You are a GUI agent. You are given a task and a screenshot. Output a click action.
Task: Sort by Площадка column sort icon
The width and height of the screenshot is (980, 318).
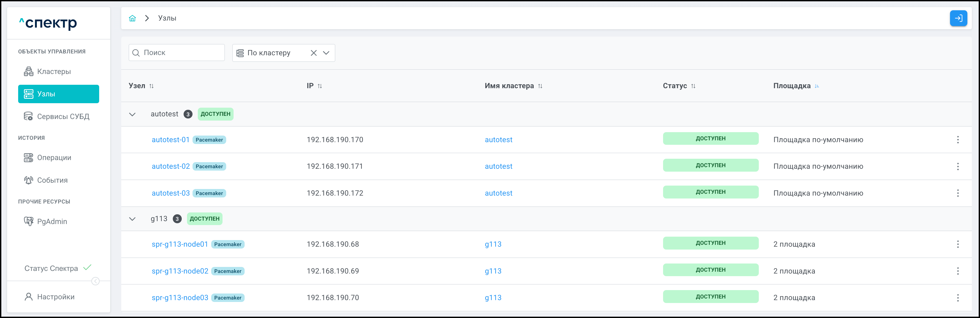pos(817,86)
